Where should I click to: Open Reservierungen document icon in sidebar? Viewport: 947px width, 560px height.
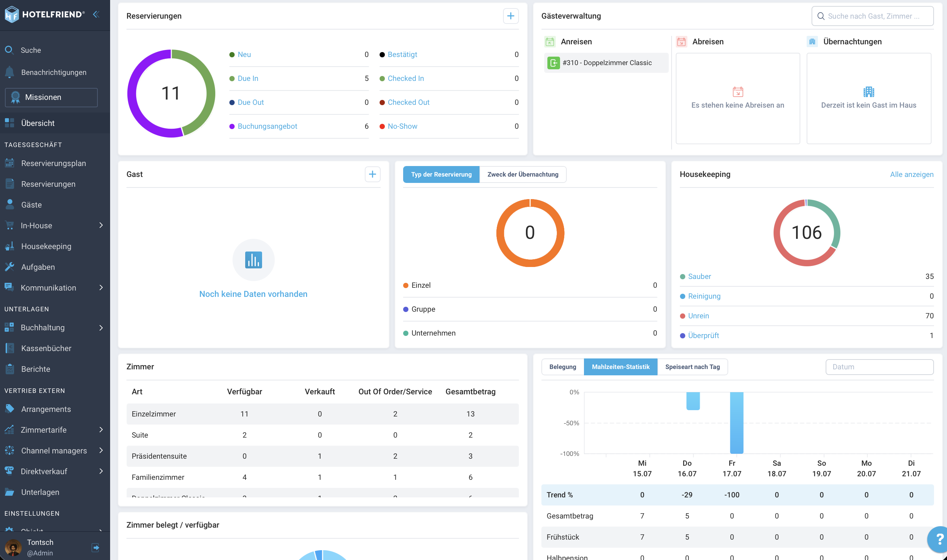tap(9, 184)
